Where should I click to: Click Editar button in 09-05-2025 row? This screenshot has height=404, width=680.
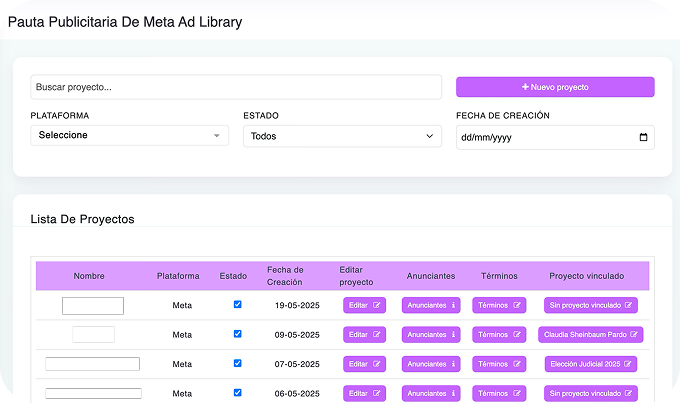(x=364, y=335)
